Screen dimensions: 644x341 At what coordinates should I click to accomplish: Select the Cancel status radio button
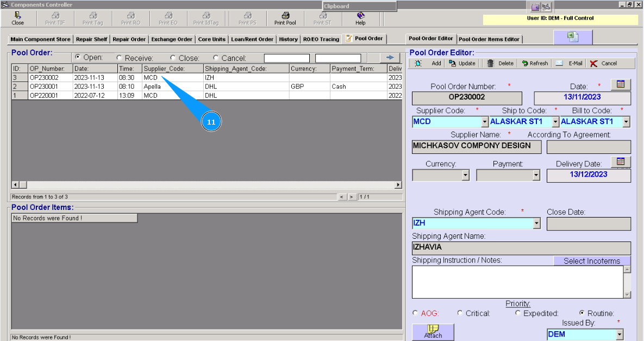(x=216, y=58)
